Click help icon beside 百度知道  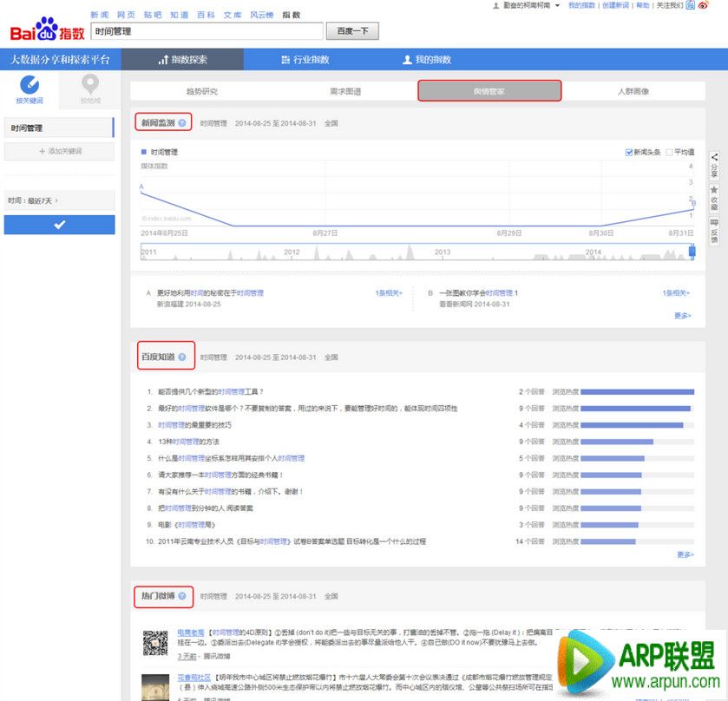182,357
